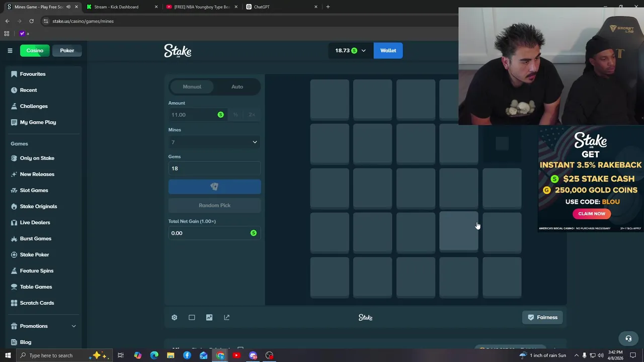Show hidden system tray icons

577,355
